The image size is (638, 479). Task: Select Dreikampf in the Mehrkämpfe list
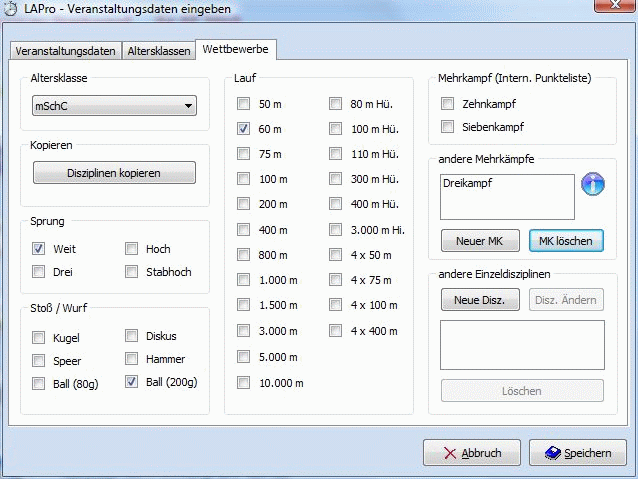tap(466, 184)
